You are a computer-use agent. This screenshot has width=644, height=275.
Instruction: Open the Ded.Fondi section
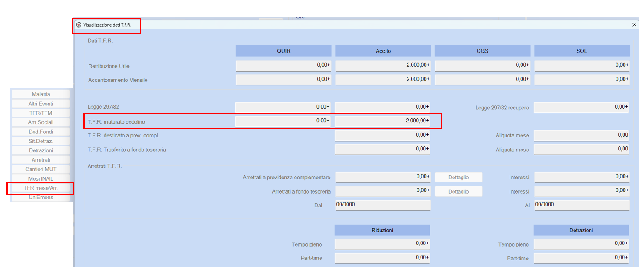tap(41, 132)
